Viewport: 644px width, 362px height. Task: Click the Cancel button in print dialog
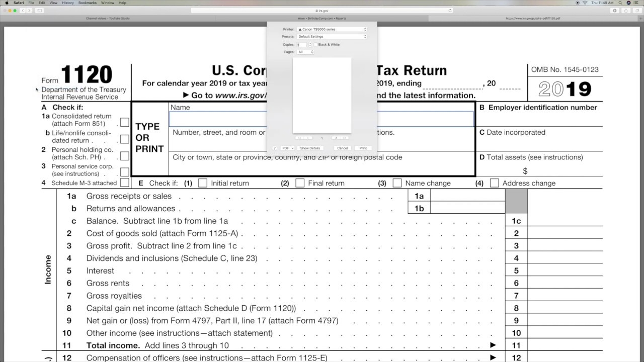point(343,148)
